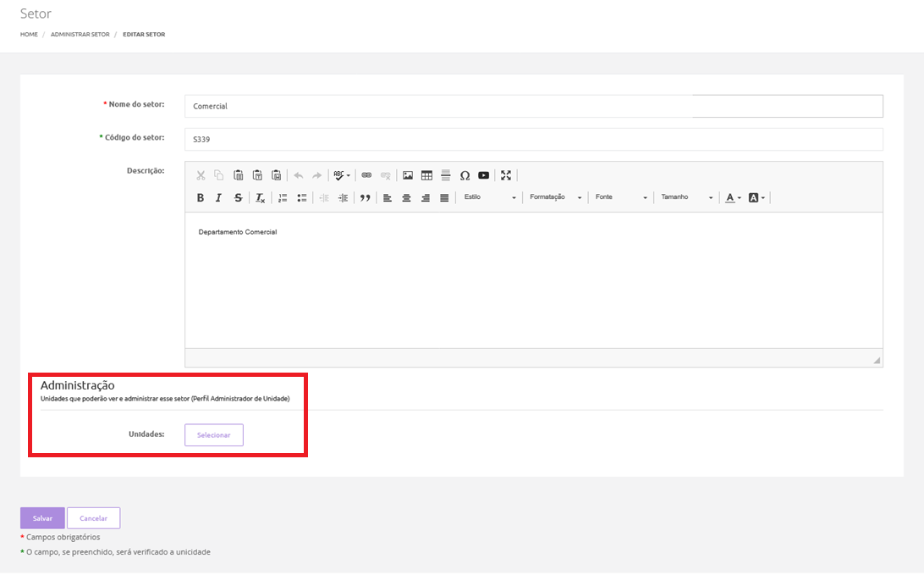The width and height of the screenshot is (924, 575).
Task: Insert a table in the editor
Action: point(426,175)
